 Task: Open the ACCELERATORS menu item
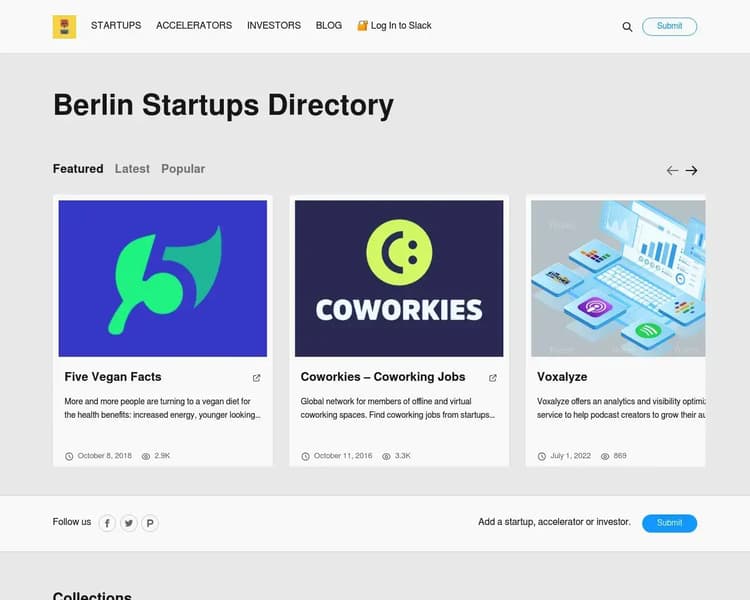[194, 25]
